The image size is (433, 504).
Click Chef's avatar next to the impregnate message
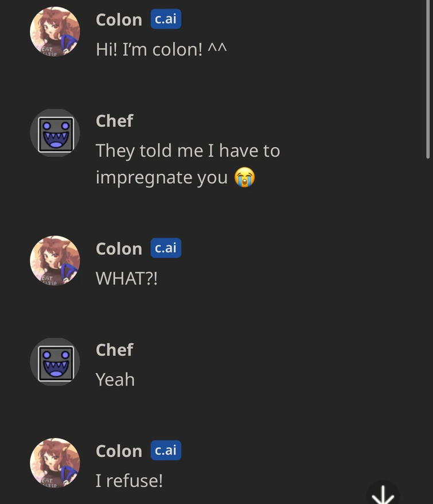[x=55, y=134]
